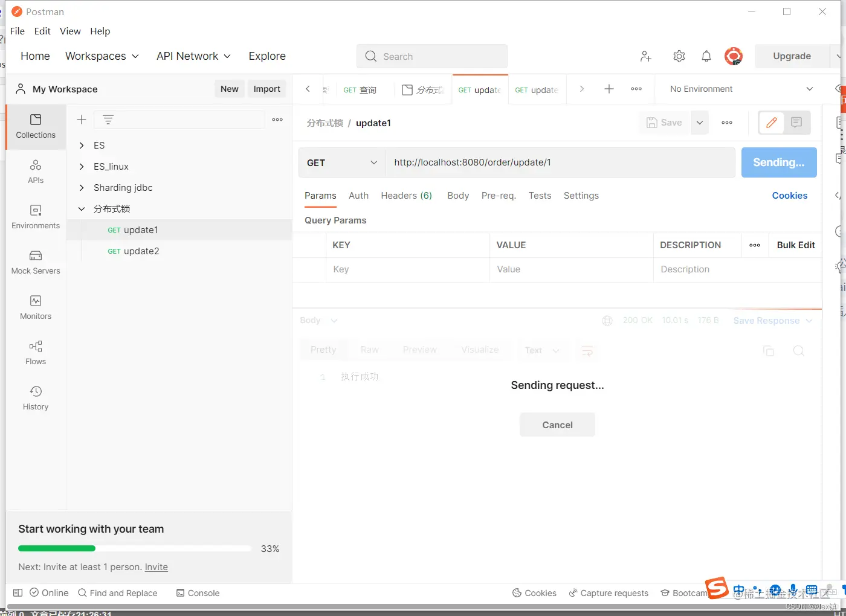
Task: Open Workspaces dropdown
Action: [x=102, y=56]
